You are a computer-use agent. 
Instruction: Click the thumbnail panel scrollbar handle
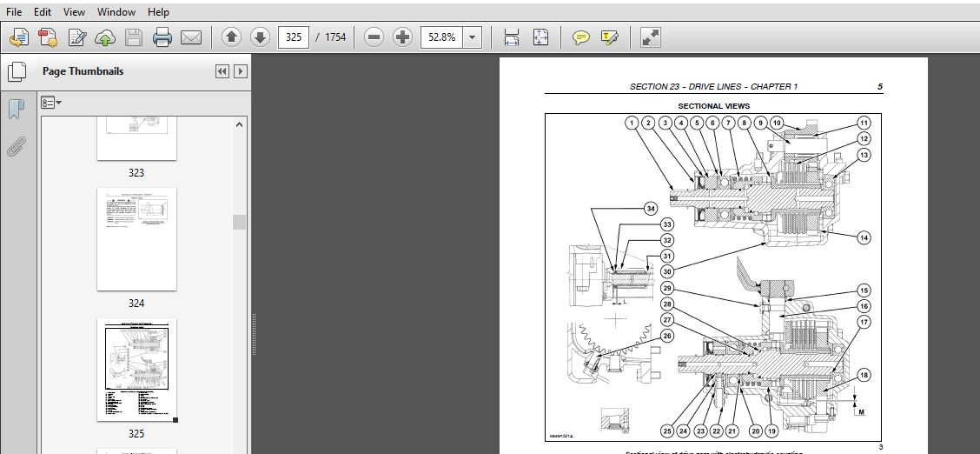(240, 222)
